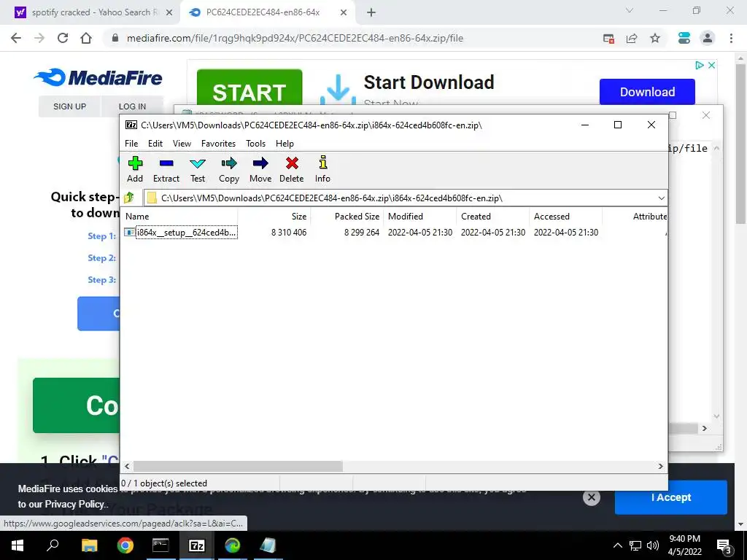Screen dimensions: 747x560
Task: Open the Chrome tab search chevron
Action: 630,10
